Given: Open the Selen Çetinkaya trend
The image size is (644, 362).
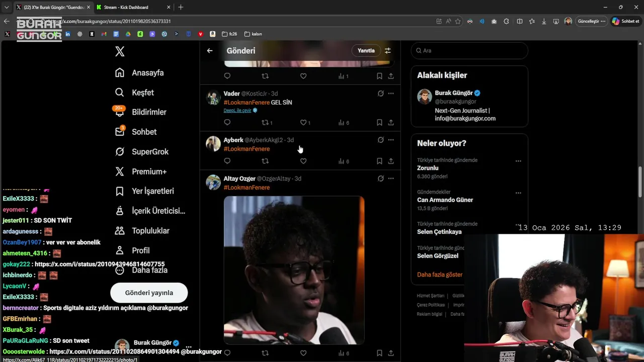Looking at the screenshot, I should [439, 232].
